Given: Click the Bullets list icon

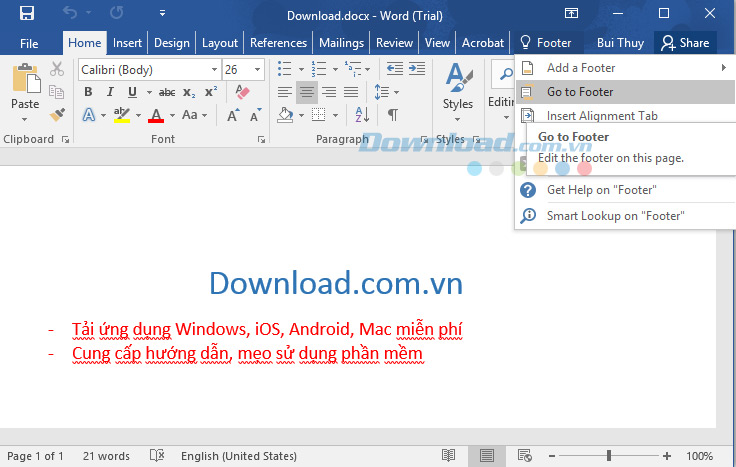Looking at the screenshot, I should click(x=285, y=69).
